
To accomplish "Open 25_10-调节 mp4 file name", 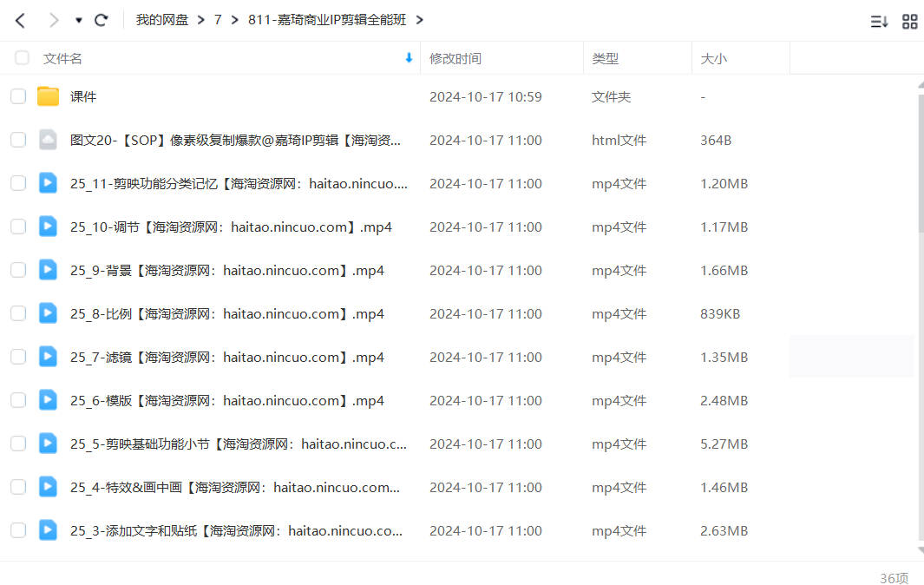I will tap(231, 227).
